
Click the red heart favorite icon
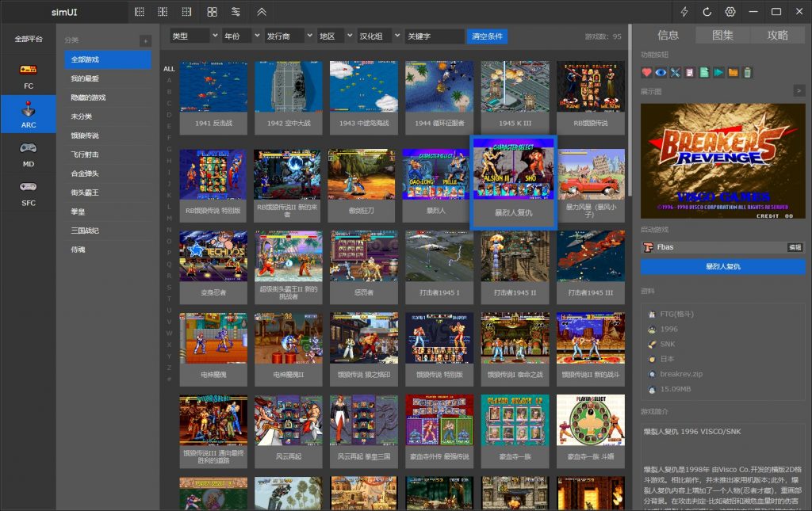(x=646, y=73)
